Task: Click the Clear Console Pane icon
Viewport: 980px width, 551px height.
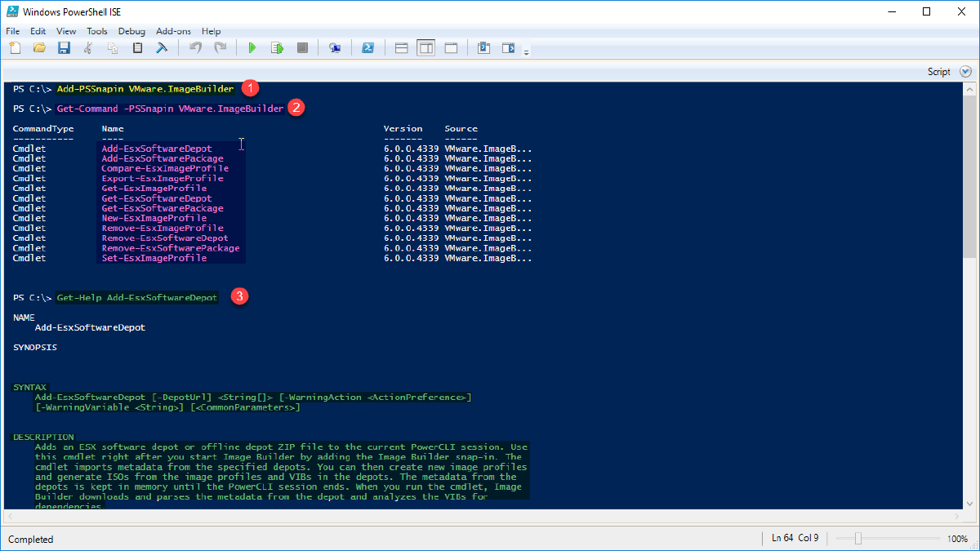Action: 162,48
